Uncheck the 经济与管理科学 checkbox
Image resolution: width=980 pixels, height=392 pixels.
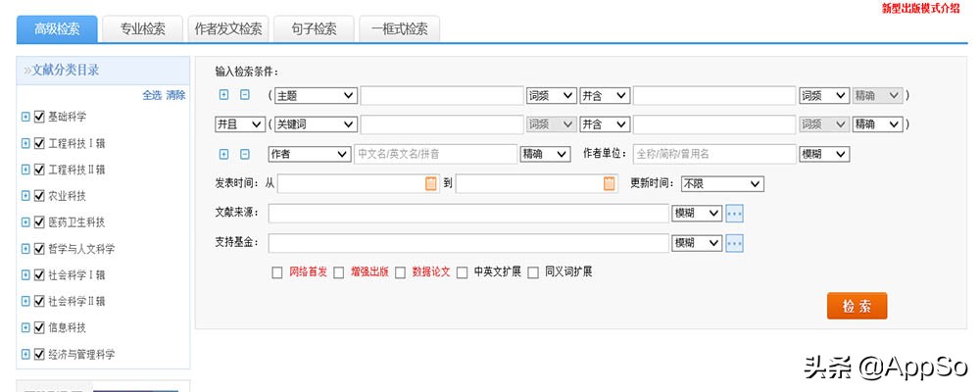point(39,354)
